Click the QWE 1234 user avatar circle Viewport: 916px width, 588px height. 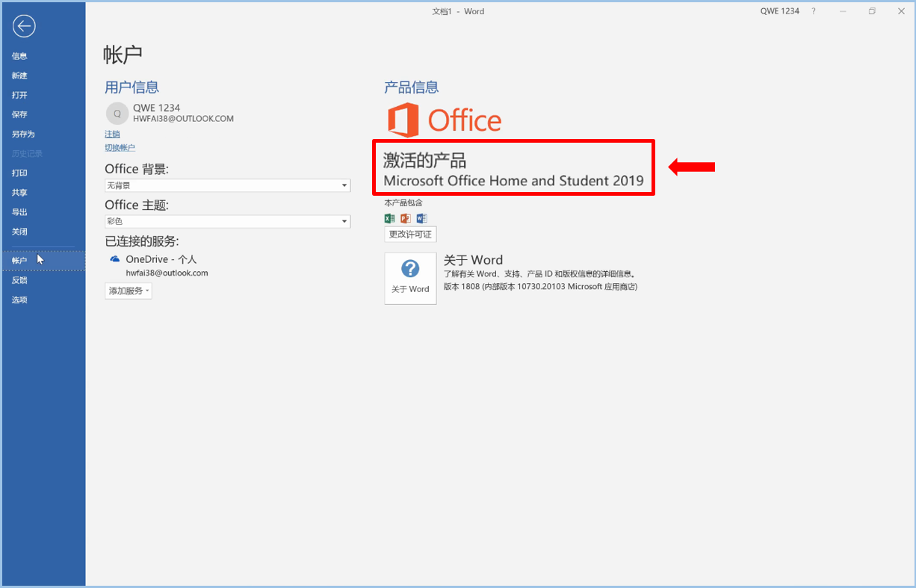point(117,113)
